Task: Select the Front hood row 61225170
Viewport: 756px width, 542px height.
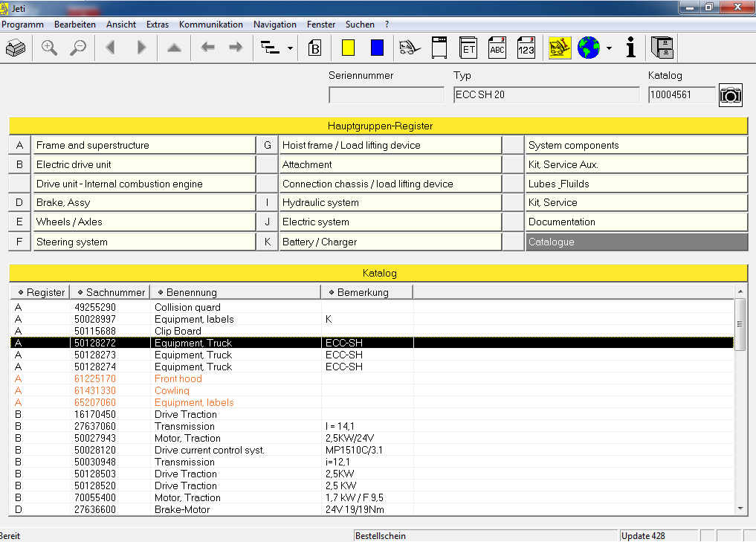Action: 178,378
